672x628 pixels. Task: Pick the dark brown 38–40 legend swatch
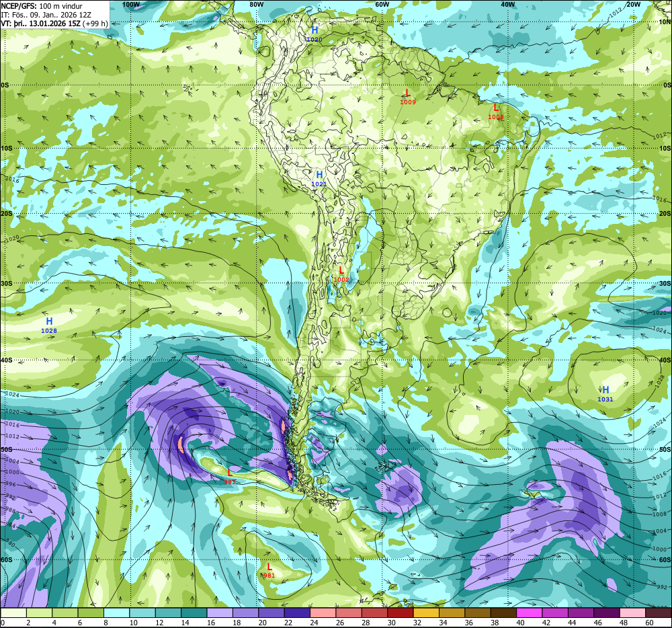tap(504, 613)
